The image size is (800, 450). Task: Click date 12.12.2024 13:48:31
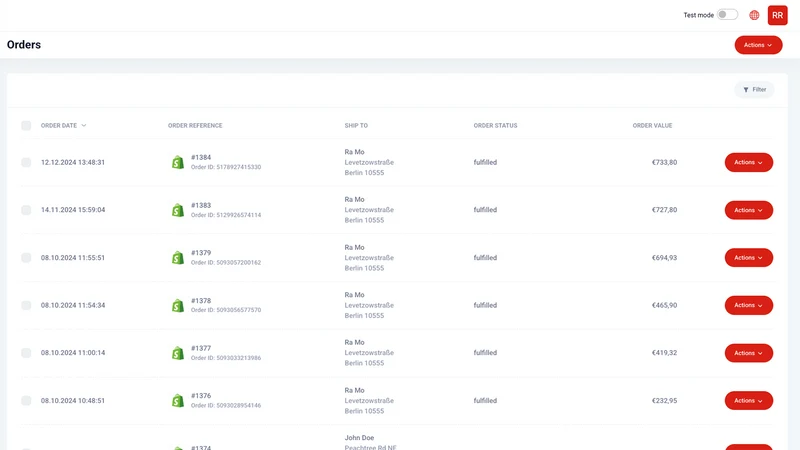[73, 162]
